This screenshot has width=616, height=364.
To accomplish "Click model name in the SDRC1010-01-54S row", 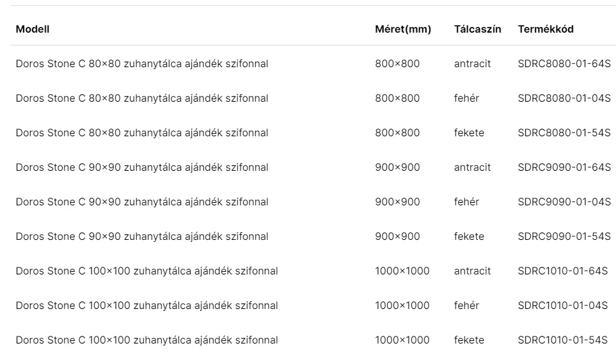I will [x=147, y=340].
